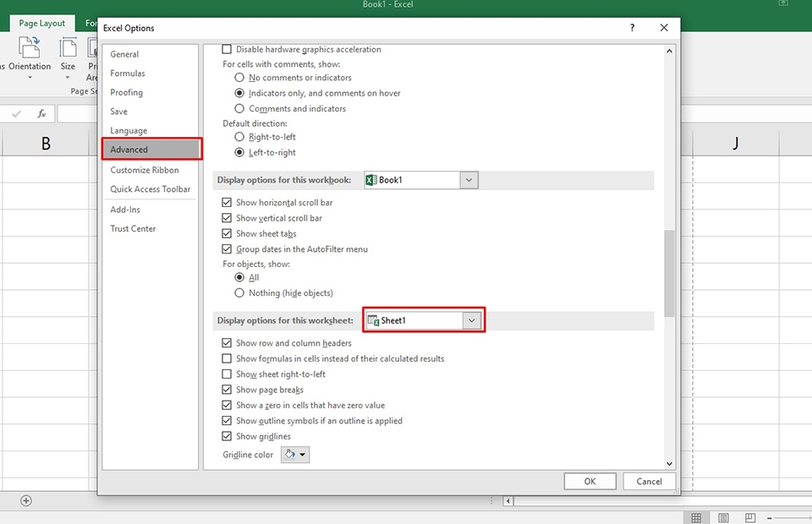Viewport: 812px width, 524px height.
Task: Click the formula bar checkmark icon
Action: pos(17,113)
